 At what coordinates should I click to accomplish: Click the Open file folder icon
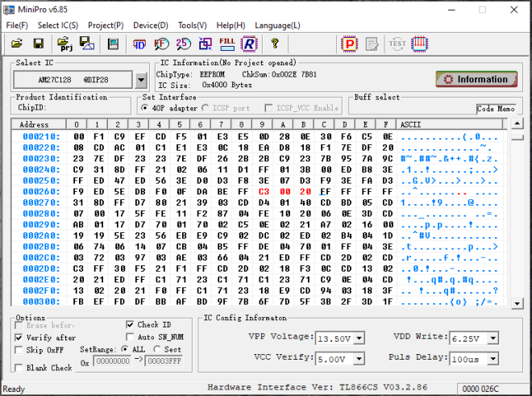(x=17, y=44)
